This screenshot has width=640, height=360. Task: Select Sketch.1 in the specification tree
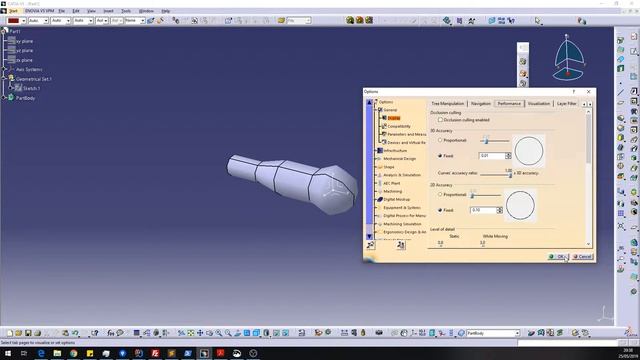tap(28, 88)
